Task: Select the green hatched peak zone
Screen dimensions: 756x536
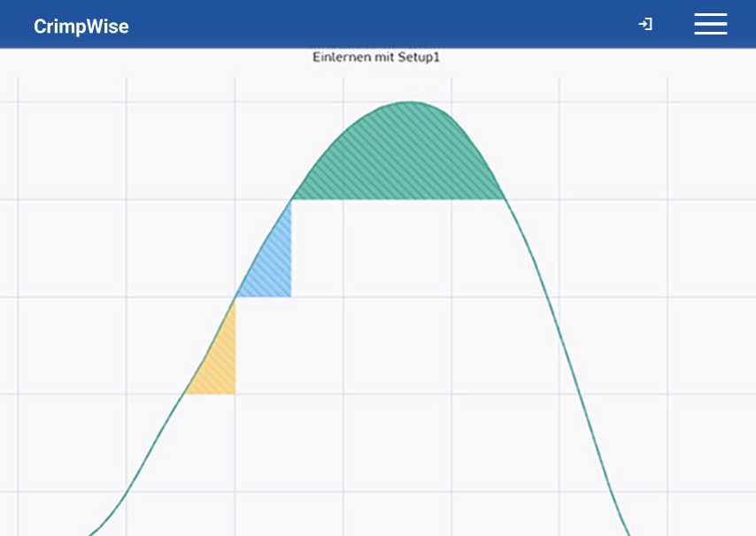Action: [403, 155]
